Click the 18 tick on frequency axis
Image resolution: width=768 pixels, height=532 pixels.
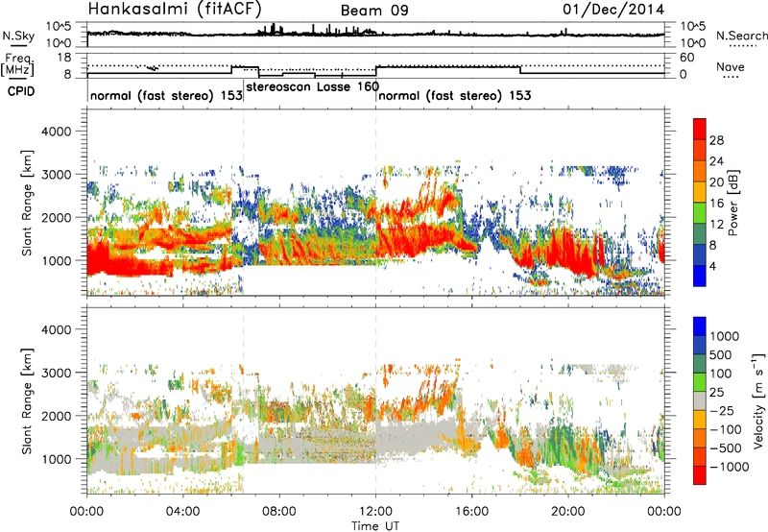click(64, 58)
